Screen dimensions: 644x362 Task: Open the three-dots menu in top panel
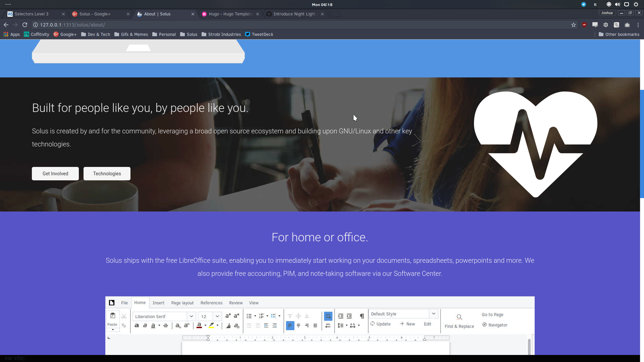(x=8, y=4)
